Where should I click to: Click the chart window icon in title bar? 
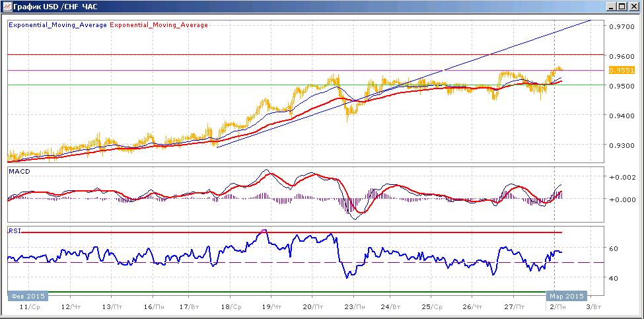click(x=6, y=7)
